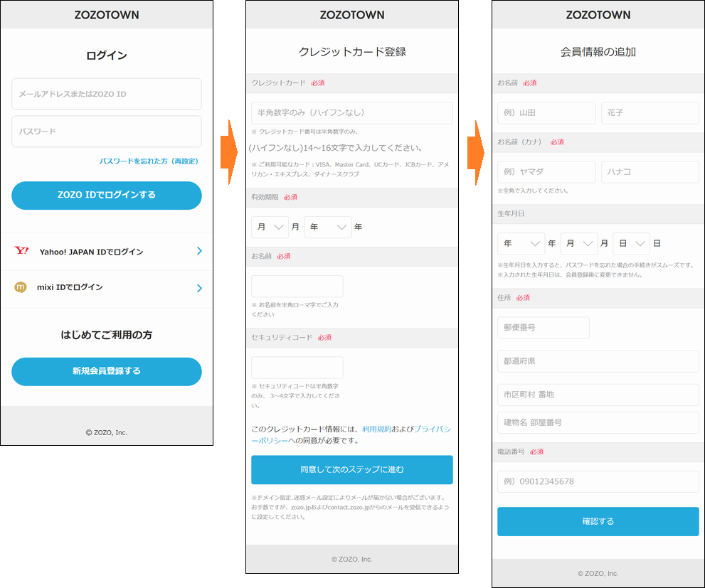
Task: Expand the birth day dropdown
Action: point(631,243)
